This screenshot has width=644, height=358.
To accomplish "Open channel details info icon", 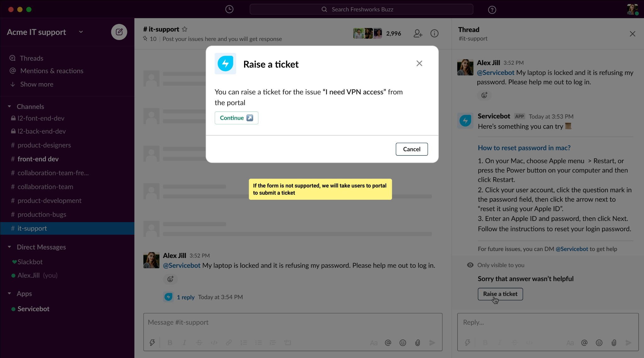I will point(434,33).
